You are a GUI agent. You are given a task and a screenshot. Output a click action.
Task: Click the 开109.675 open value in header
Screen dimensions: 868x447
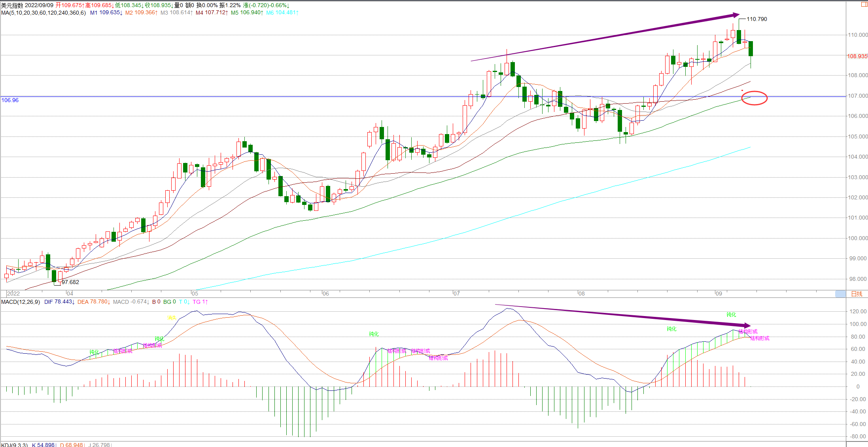pos(70,5)
